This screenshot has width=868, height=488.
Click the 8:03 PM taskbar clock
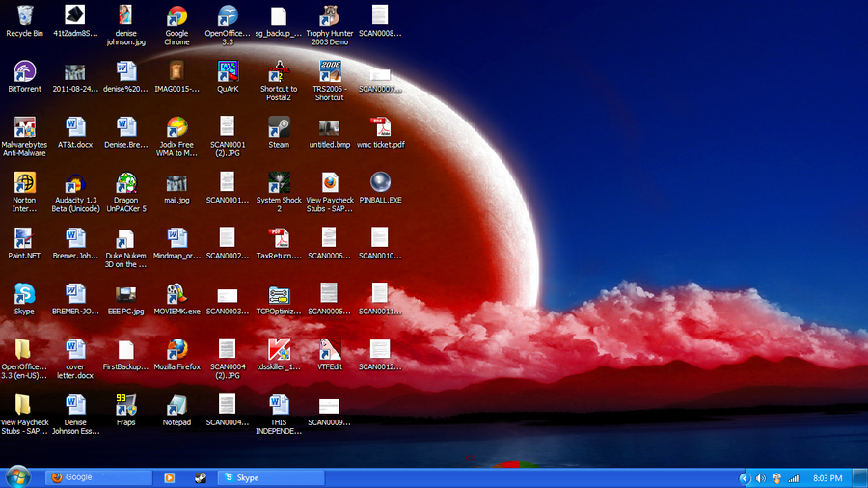tap(827, 478)
